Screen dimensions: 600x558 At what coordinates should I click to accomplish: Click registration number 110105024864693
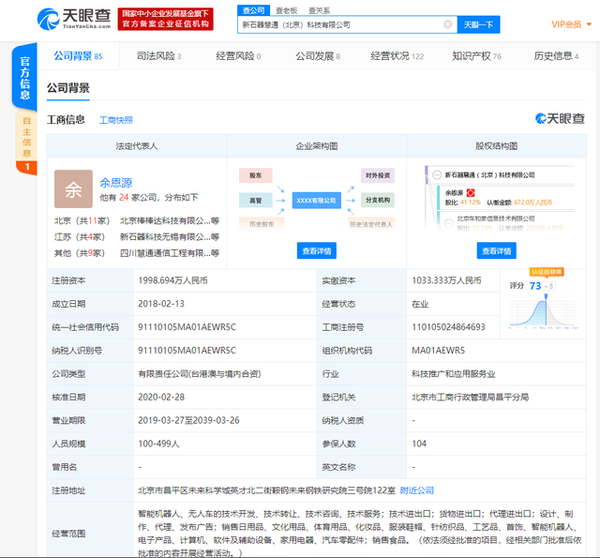click(448, 327)
